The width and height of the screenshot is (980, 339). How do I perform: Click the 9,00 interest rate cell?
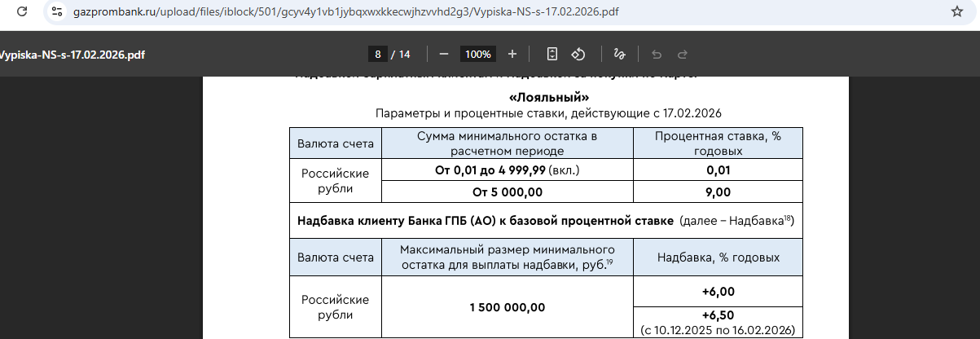(718, 192)
